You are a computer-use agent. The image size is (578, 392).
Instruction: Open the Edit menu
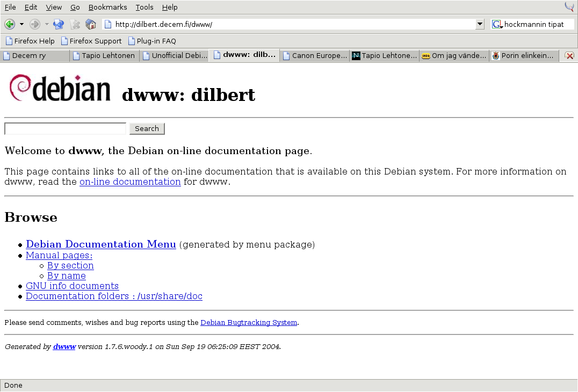pos(31,7)
